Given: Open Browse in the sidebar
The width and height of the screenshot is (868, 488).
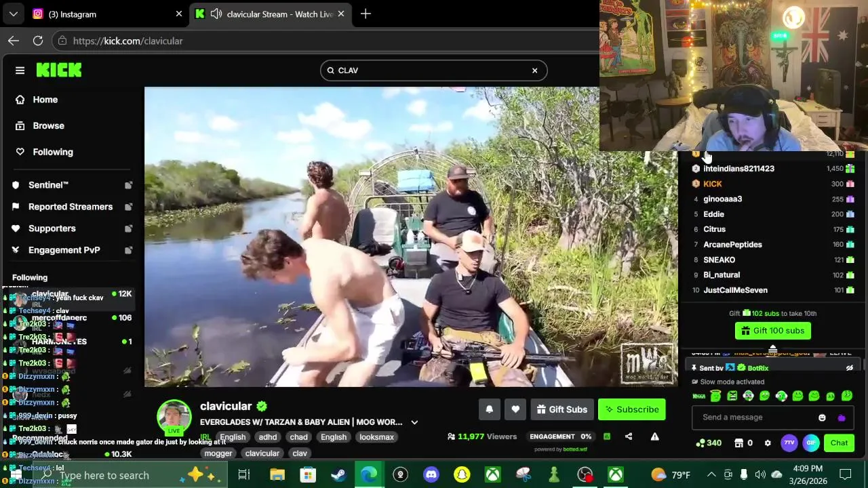Looking at the screenshot, I should click(49, 125).
